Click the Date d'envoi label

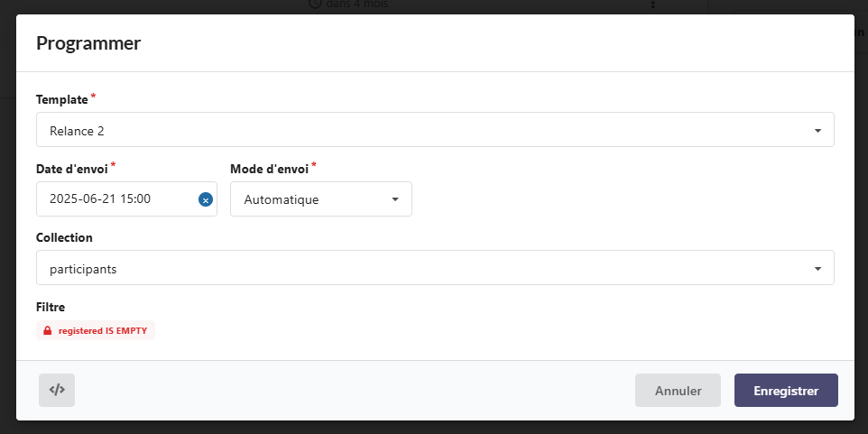pos(72,169)
